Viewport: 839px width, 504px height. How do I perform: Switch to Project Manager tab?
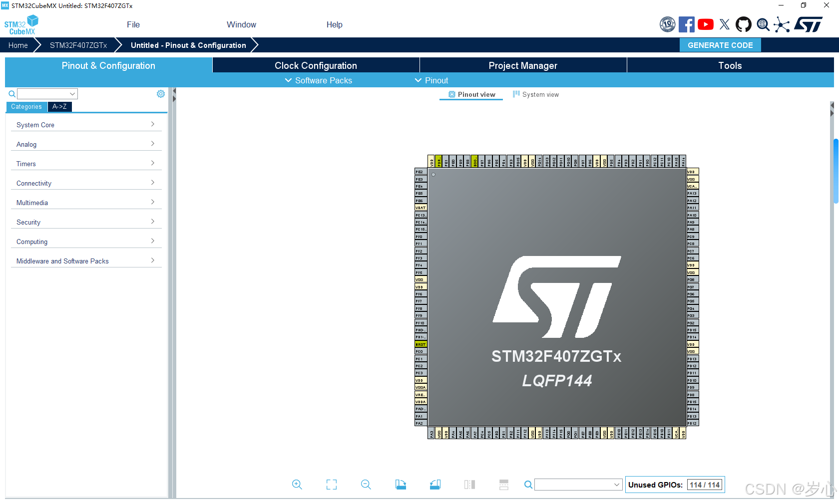[523, 65]
